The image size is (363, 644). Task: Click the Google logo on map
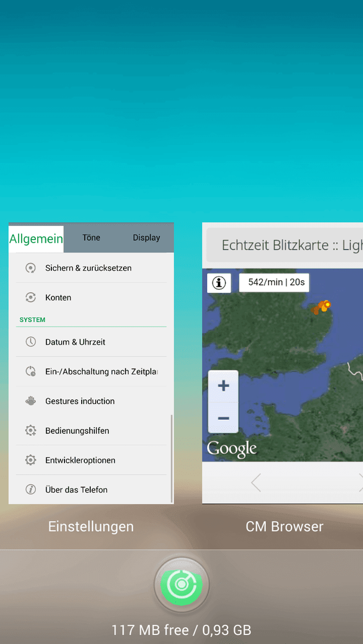[232, 448]
